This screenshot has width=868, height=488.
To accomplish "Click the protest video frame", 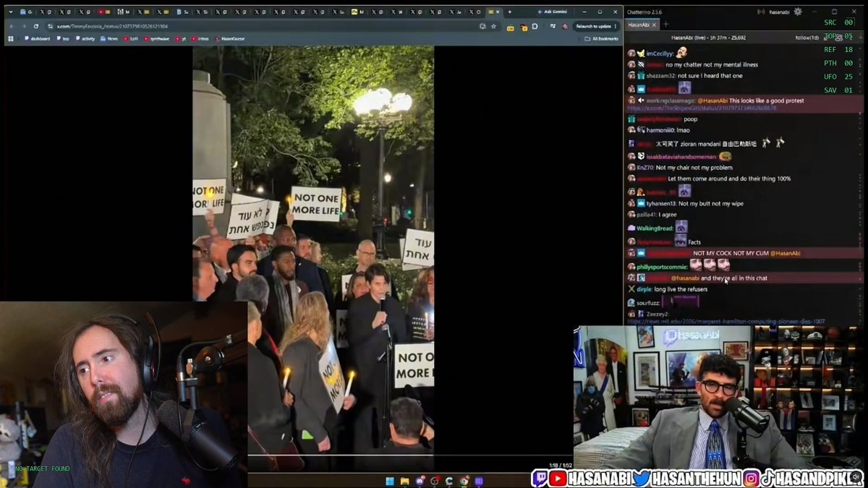I will click(313, 249).
